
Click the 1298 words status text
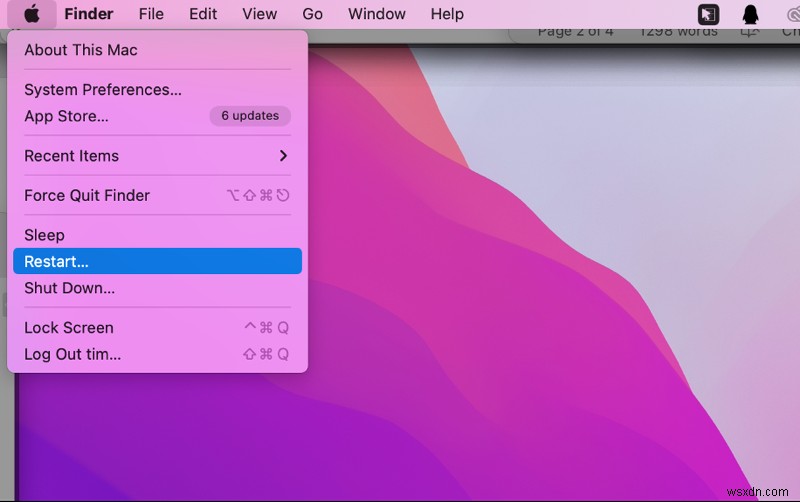pyautogui.click(x=678, y=32)
